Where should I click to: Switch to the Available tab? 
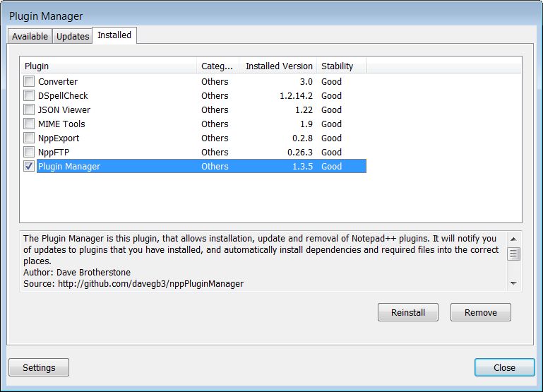(30, 36)
